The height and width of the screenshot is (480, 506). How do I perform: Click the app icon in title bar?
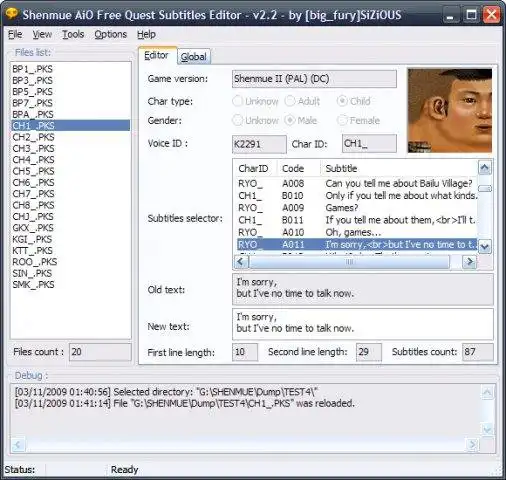tap(12, 14)
